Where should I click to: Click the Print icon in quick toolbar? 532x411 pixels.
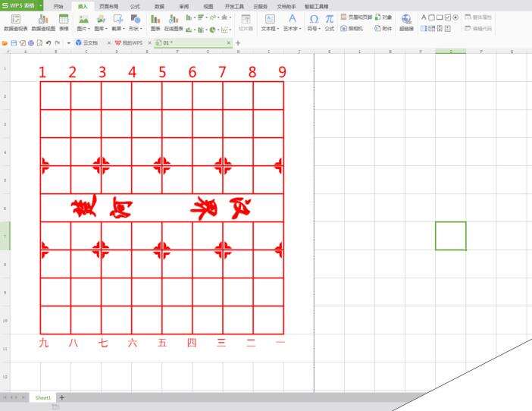click(31, 43)
